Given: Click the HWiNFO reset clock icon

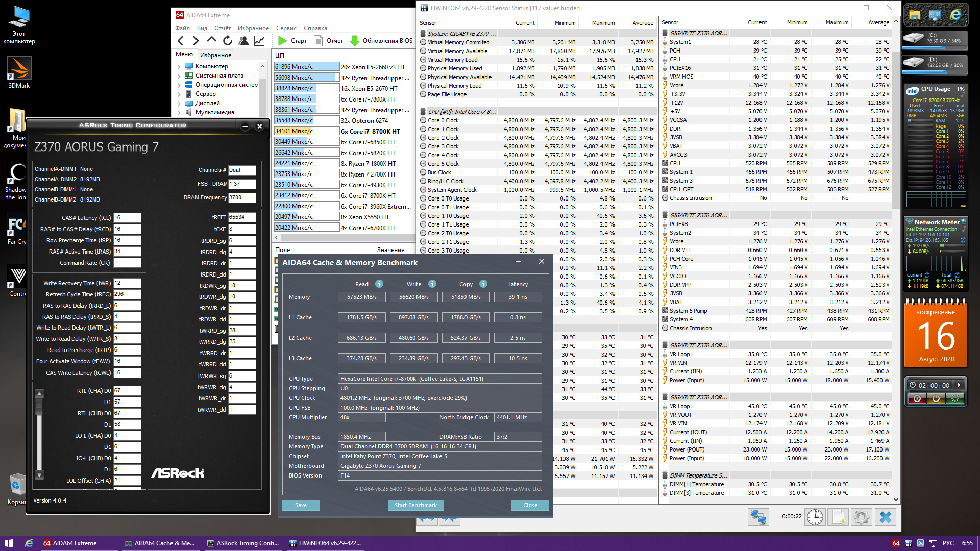Looking at the screenshot, I should click(815, 517).
